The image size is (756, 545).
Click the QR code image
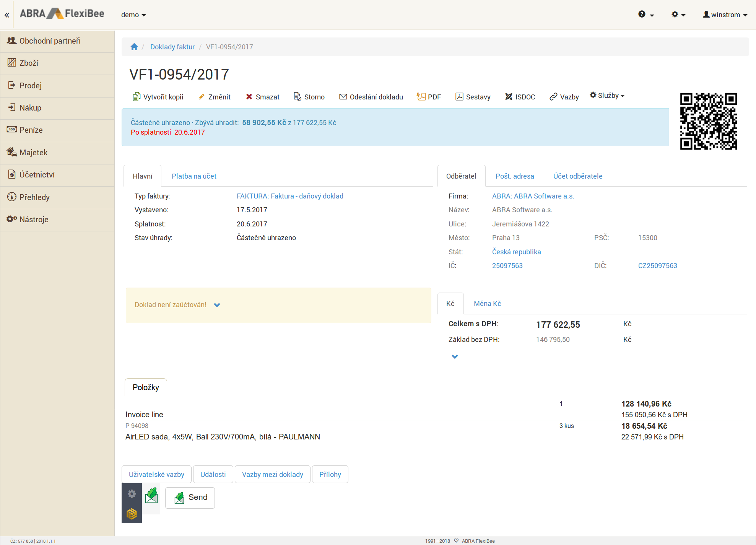pos(708,121)
